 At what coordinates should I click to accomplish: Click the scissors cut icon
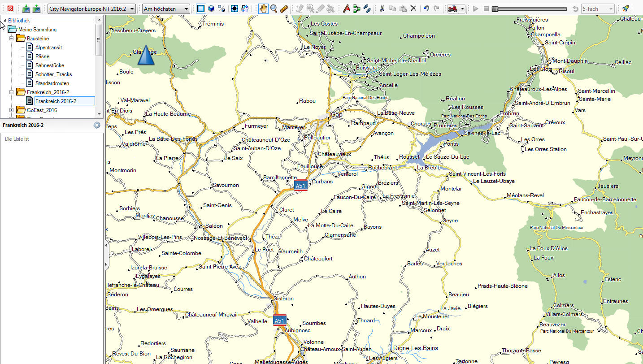coord(382,9)
